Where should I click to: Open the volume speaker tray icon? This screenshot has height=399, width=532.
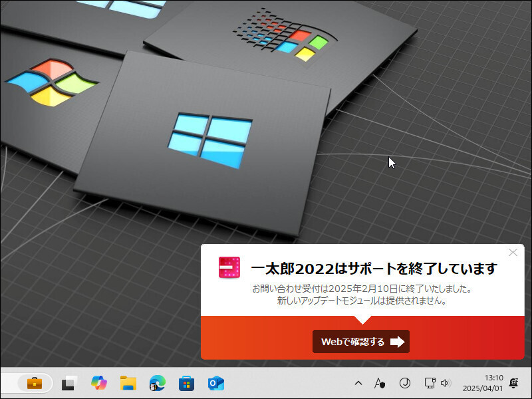[446, 384]
